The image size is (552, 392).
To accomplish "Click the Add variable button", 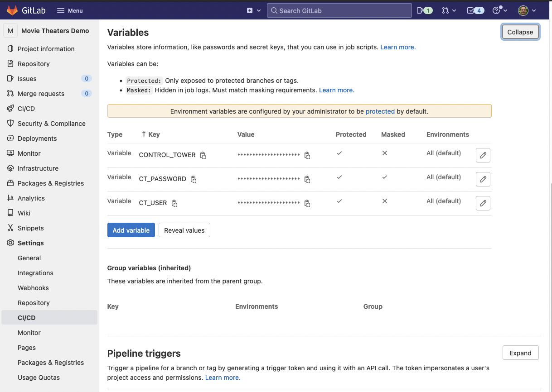I will [131, 230].
